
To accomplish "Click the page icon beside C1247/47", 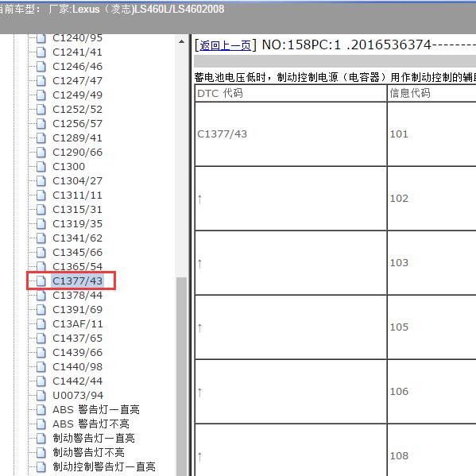I will pyautogui.click(x=41, y=81).
